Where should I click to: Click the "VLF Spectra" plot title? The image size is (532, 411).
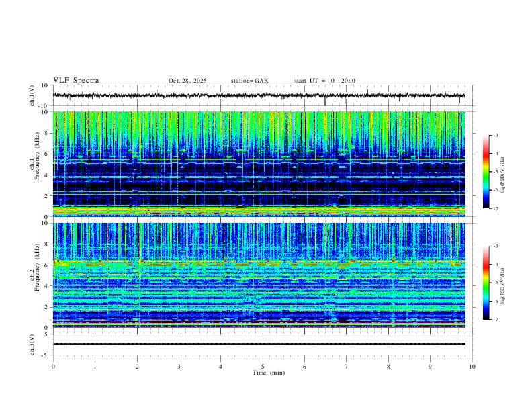[76, 81]
